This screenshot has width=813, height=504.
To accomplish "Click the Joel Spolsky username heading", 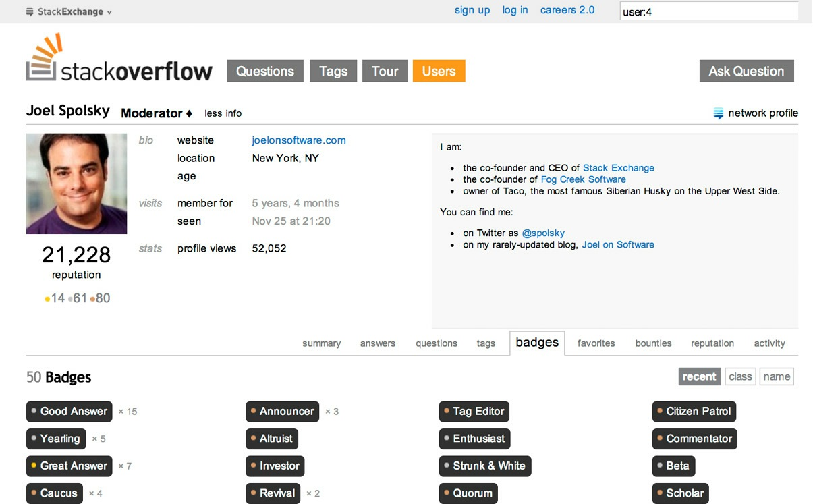I will (67, 111).
